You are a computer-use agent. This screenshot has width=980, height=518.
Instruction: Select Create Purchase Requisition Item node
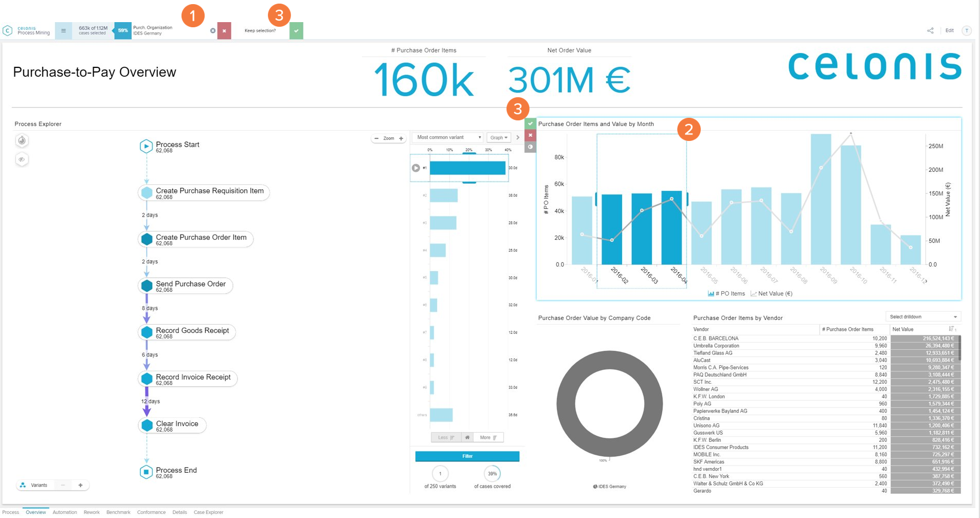[x=204, y=192]
